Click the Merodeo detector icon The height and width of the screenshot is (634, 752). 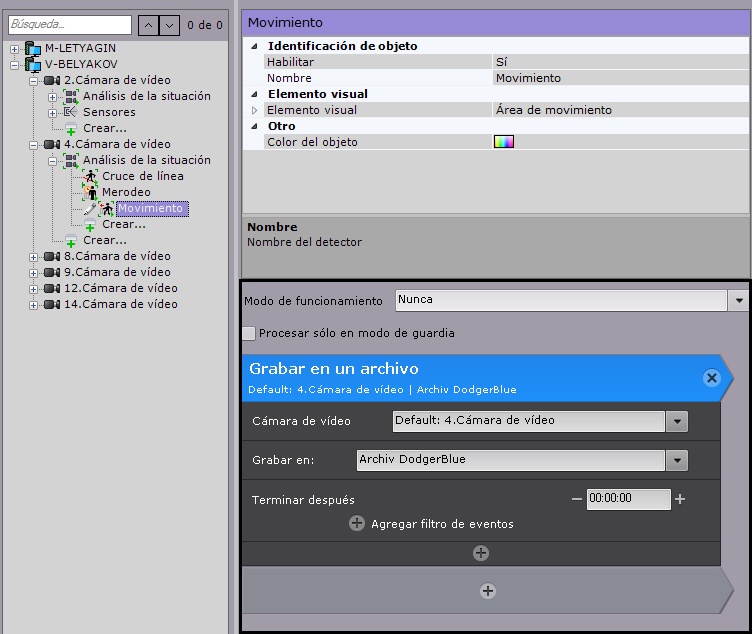click(x=91, y=192)
